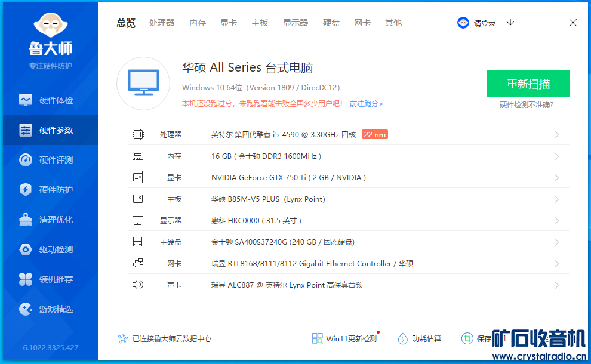
Task: Click 请登录 to sign in
Action: [485, 23]
